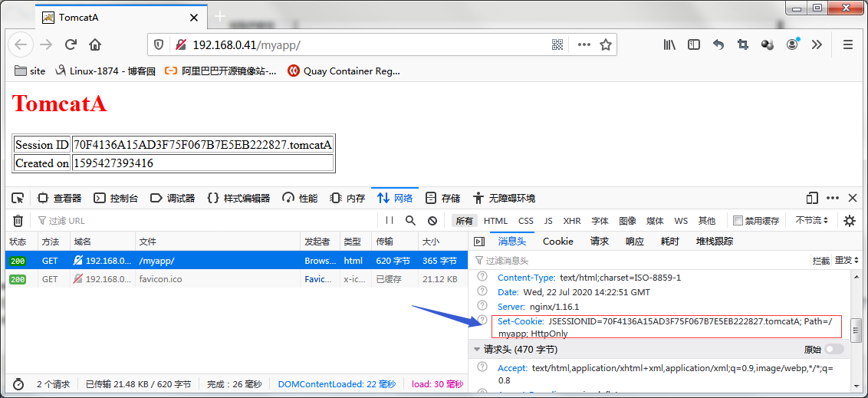Pause network recording
This screenshot has height=398, width=868.
pos(390,220)
